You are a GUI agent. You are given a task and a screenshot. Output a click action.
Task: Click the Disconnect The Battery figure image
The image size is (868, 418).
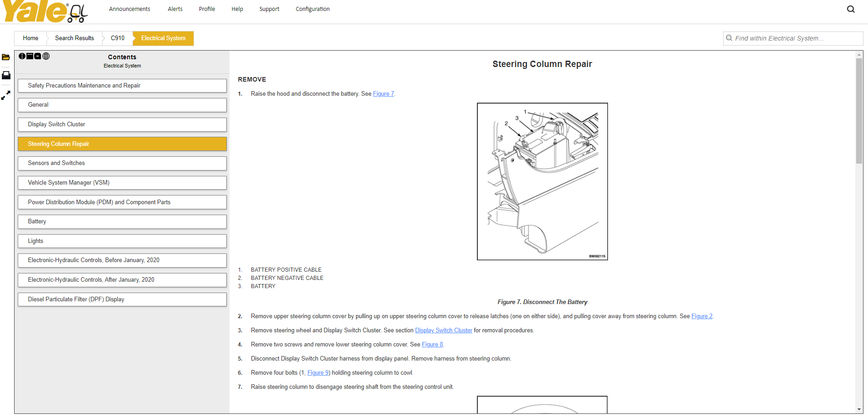point(542,181)
